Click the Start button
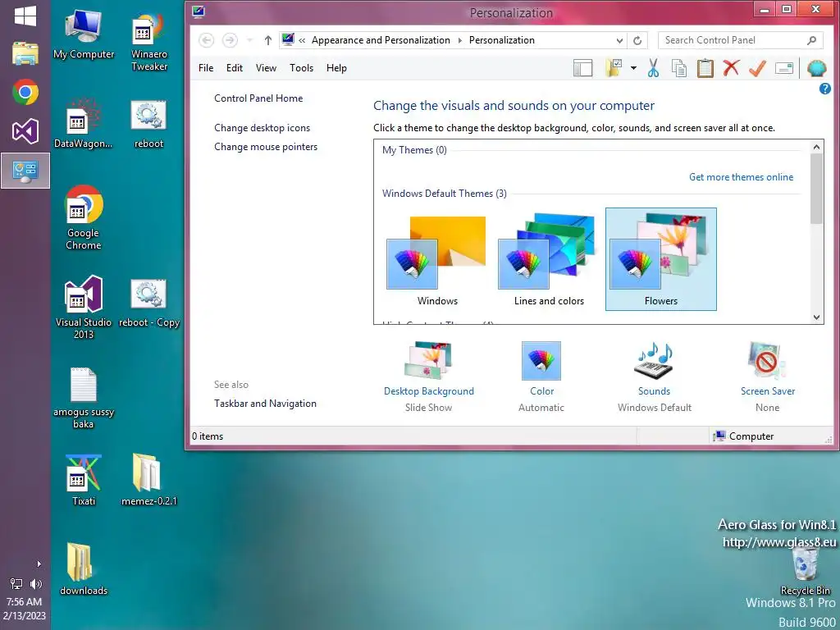 (x=25, y=16)
